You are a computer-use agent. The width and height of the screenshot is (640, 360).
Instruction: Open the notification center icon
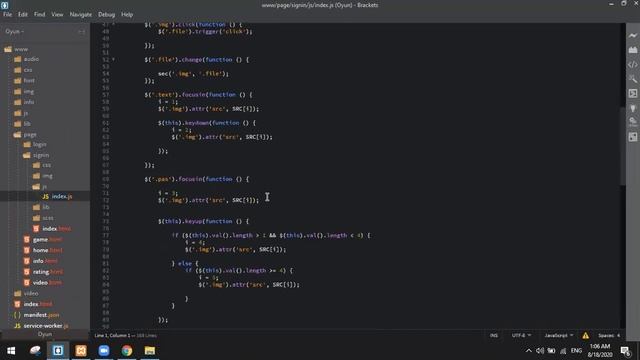(x=625, y=351)
